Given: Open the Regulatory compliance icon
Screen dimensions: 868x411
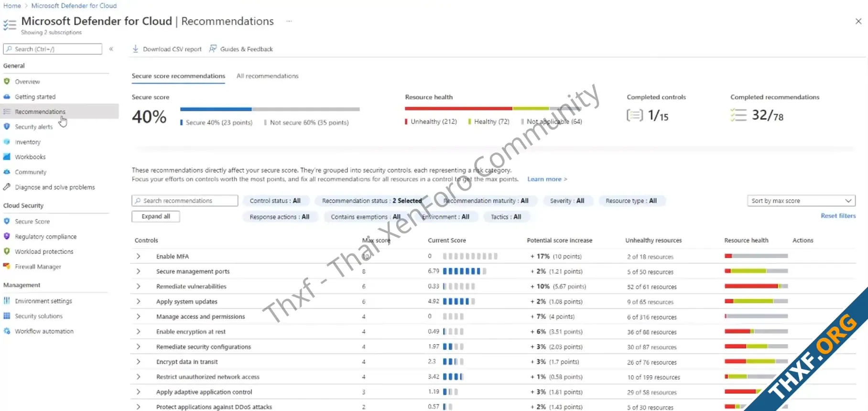Looking at the screenshot, I should pos(7,236).
